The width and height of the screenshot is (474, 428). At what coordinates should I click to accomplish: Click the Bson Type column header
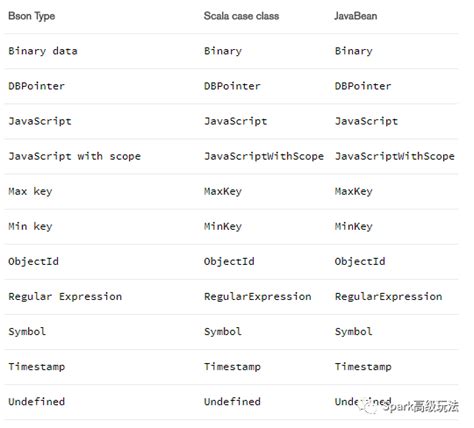32,16
